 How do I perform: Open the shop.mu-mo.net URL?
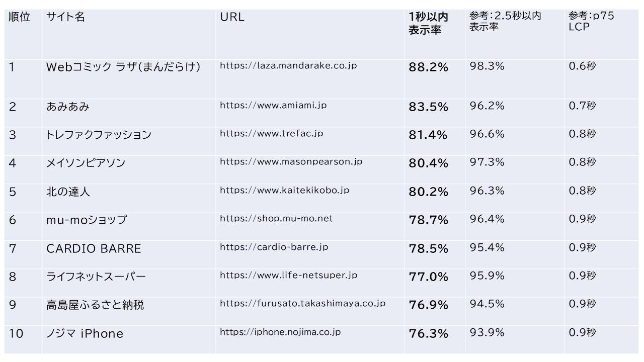276,219
